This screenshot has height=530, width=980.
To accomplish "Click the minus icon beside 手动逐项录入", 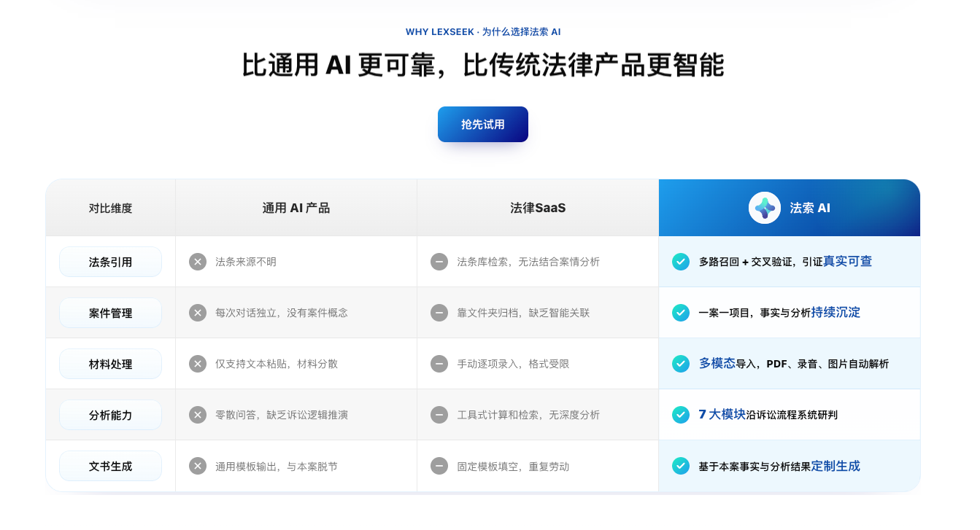I will pyautogui.click(x=439, y=364).
